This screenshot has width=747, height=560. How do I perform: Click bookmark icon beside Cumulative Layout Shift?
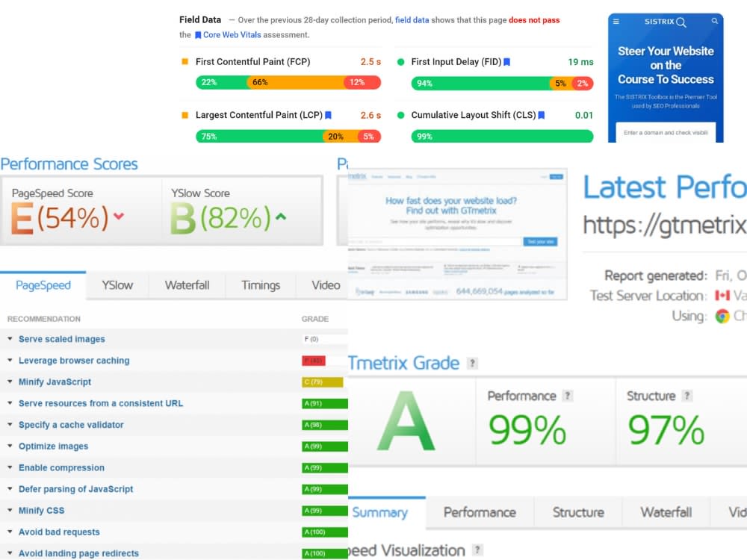541,115
